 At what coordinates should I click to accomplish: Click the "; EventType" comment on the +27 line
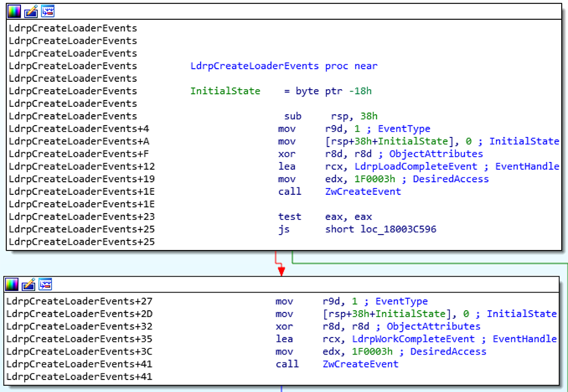coord(396,302)
